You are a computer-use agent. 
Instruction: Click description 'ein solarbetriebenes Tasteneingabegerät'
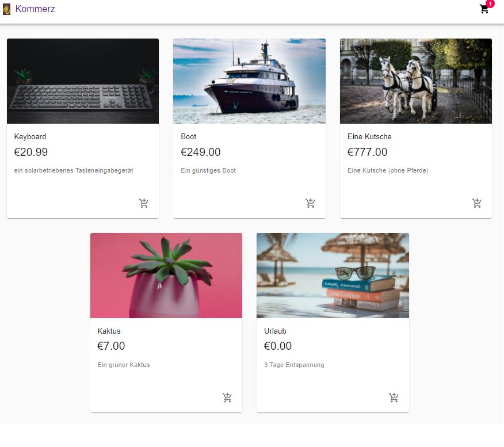[74, 170]
